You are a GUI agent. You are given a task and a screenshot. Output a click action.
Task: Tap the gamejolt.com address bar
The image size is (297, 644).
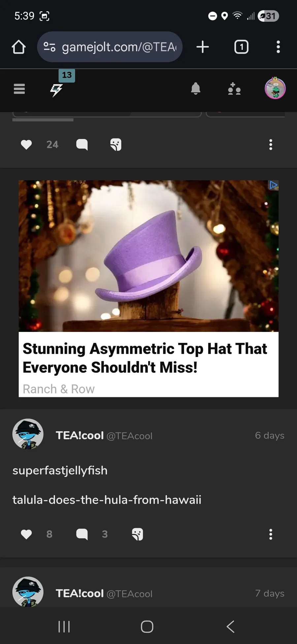(x=110, y=47)
